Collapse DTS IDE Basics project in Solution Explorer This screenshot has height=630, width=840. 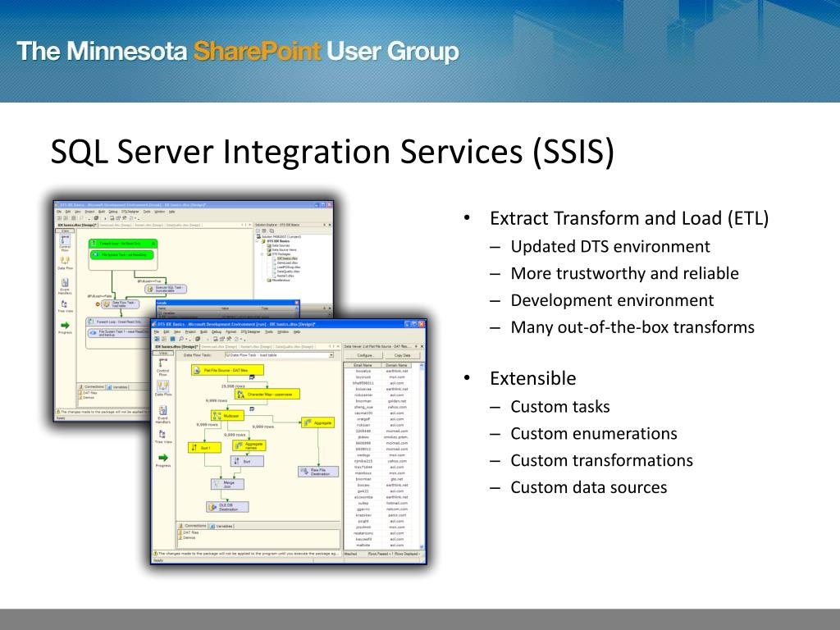click(x=258, y=241)
